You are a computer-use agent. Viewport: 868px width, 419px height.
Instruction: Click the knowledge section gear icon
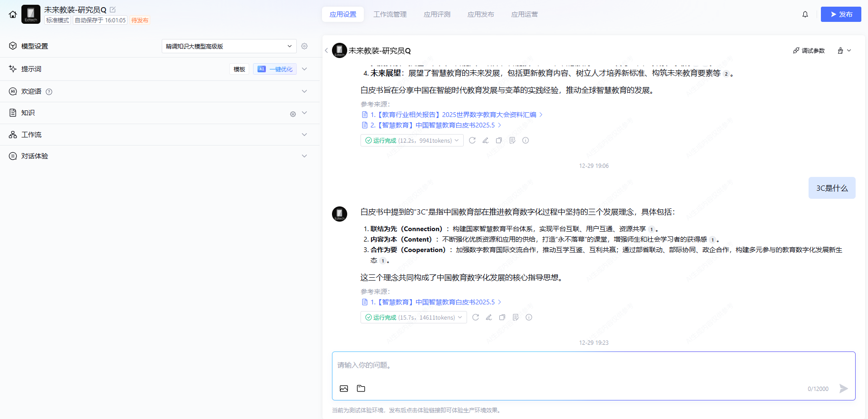coord(293,114)
